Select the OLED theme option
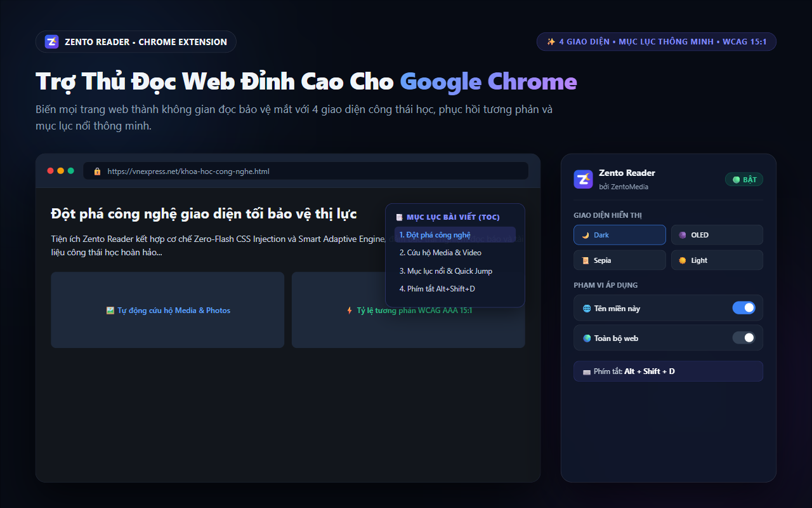This screenshot has height=508, width=812. tap(717, 235)
